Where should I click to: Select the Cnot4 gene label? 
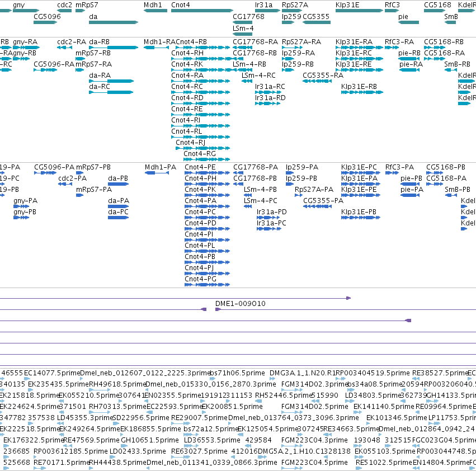click(x=181, y=5)
